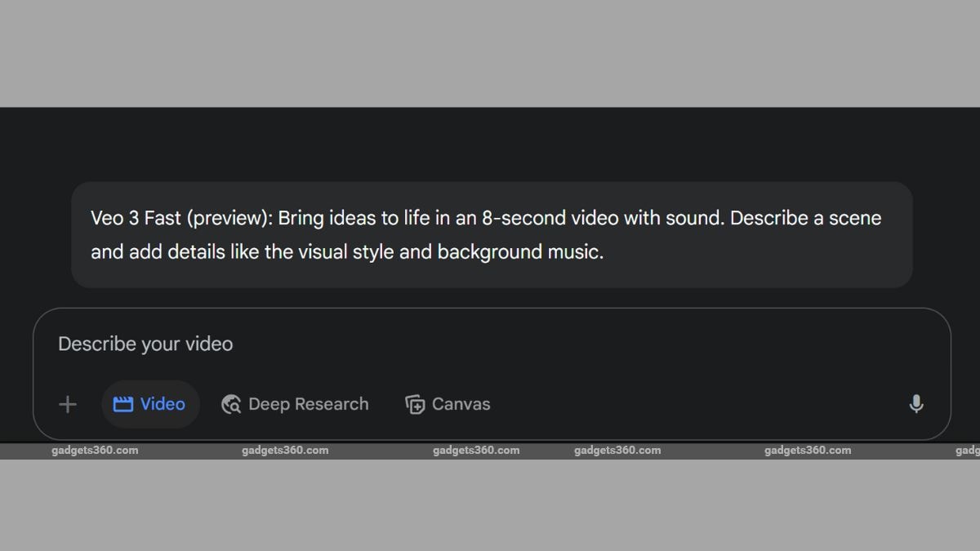Screen dimensions: 980x551
Task: Click the fourth gadgets360.com watermark
Action: pyautogui.click(x=617, y=451)
